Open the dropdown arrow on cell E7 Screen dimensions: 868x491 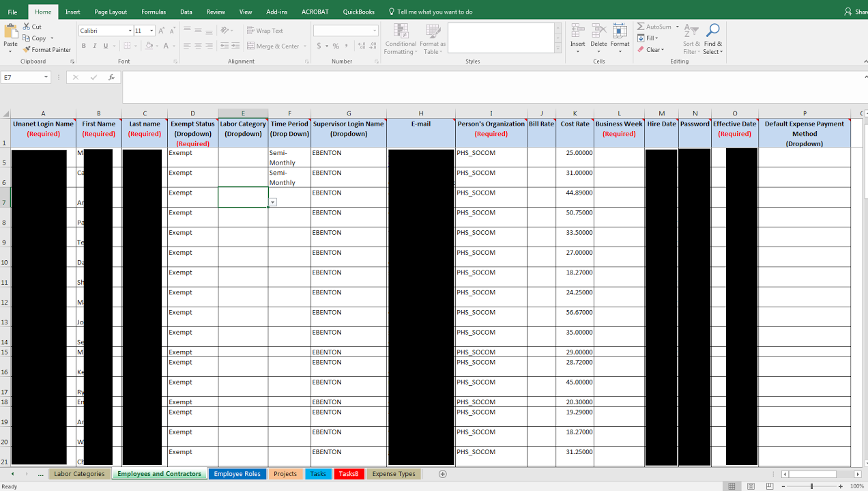pos(273,202)
